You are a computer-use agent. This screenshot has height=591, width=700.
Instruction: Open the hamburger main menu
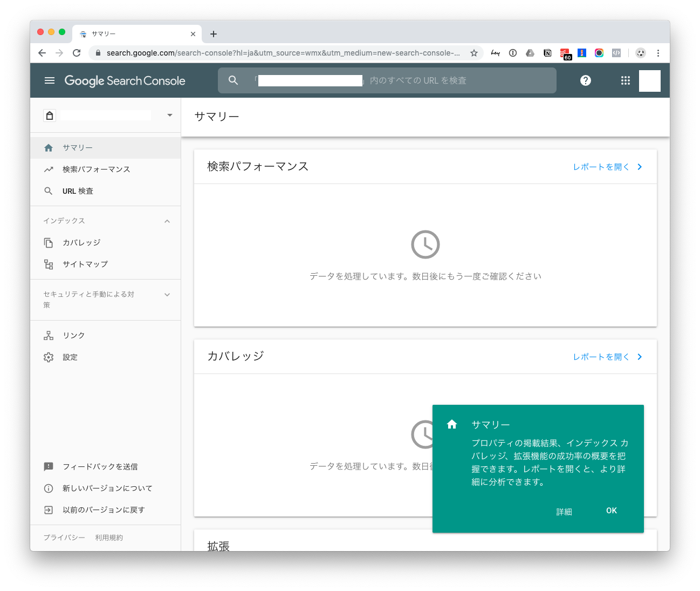50,80
